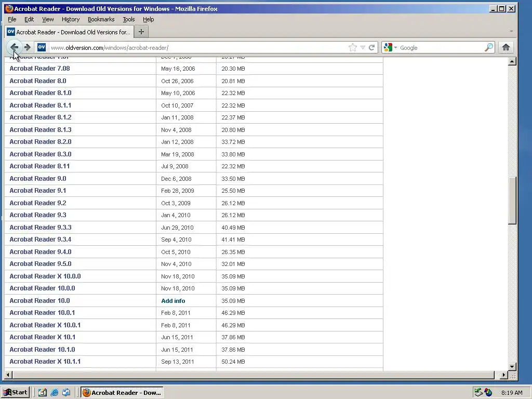The image size is (532, 399).
Task: Open the Acrobat Reader 9.1 link
Action: (x=37, y=191)
